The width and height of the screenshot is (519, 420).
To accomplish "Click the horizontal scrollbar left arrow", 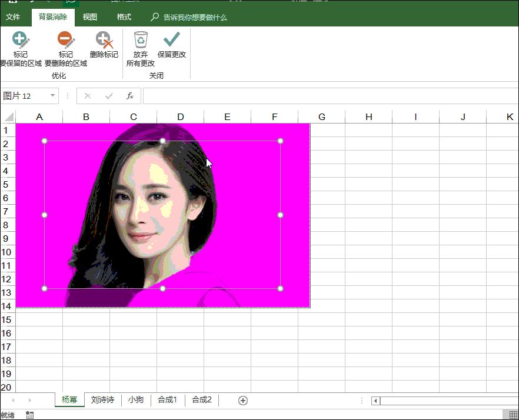I will (374, 399).
